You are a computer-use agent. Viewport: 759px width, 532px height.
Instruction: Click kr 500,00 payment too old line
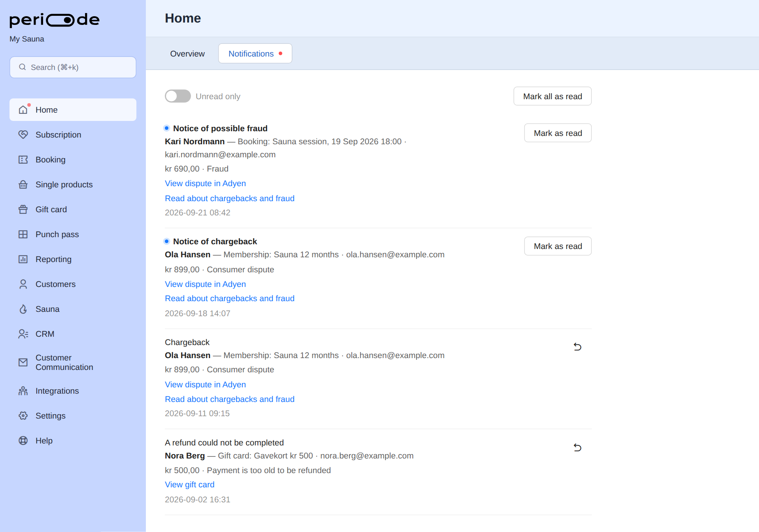[x=248, y=470]
